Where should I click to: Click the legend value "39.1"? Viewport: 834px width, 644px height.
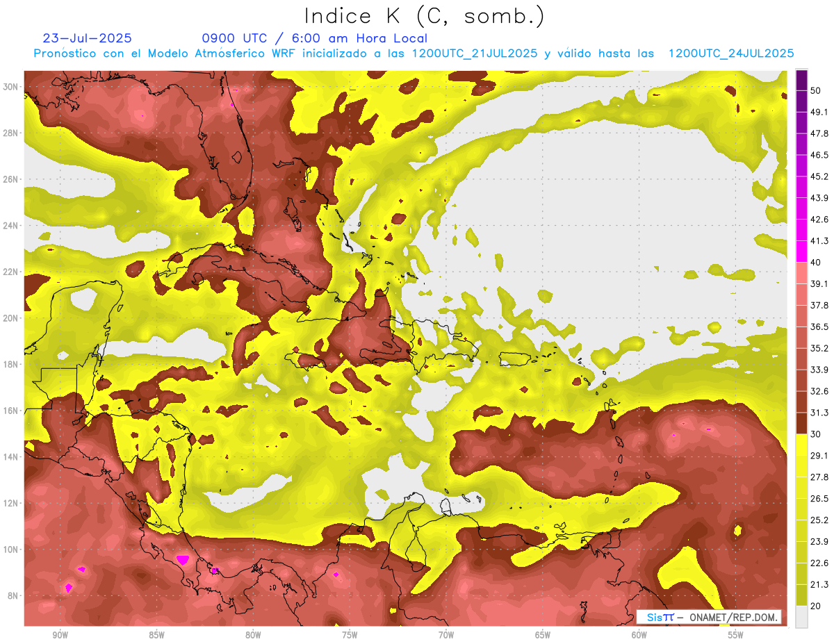[819, 284]
